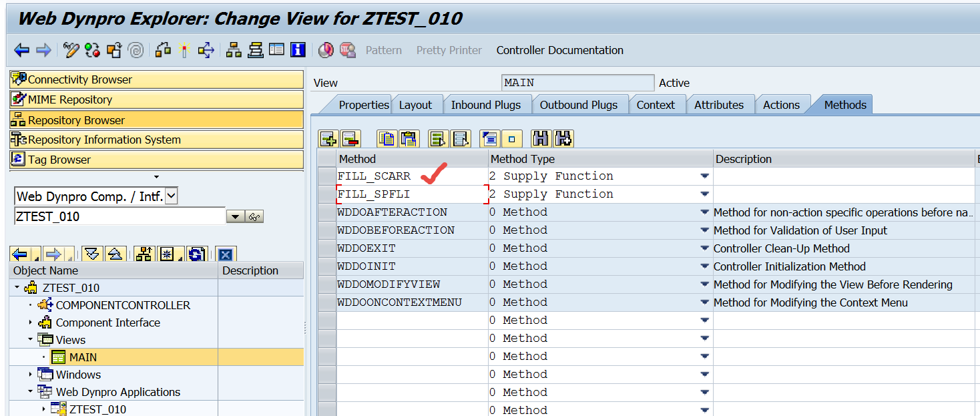The width and height of the screenshot is (980, 416).
Task: Select the row marker for WDDOEXIT
Action: click(x=326, y=248)
